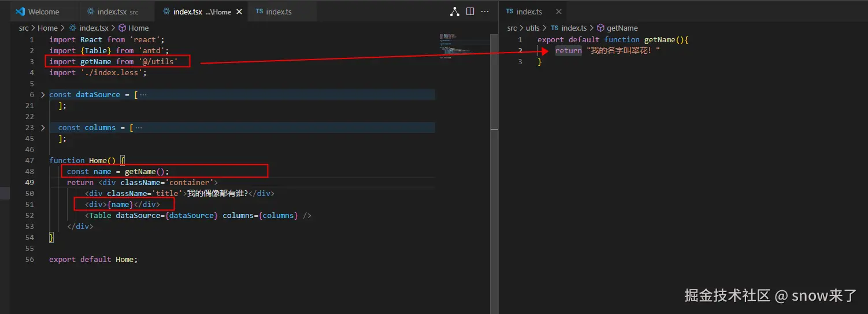Click "function Home() {" declaration

point(87,161)
